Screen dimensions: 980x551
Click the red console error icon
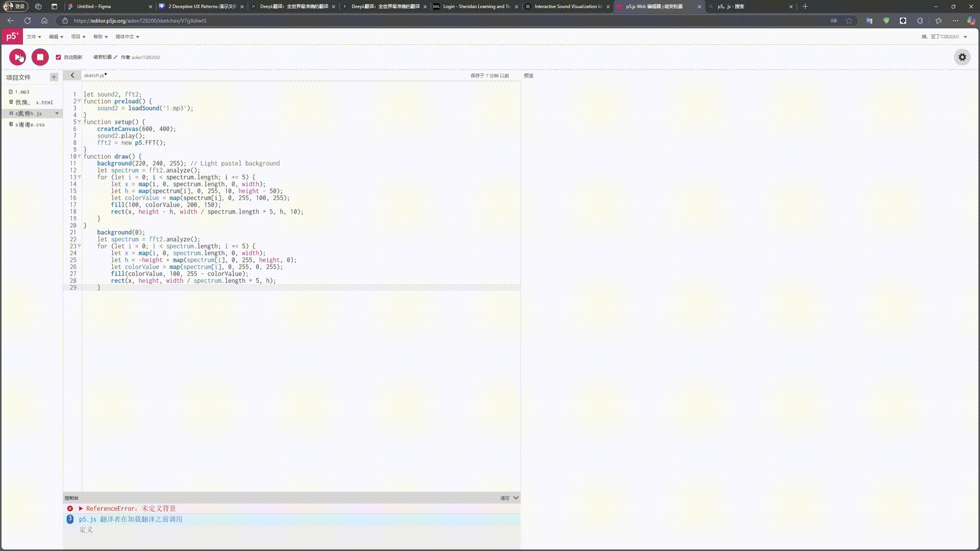pyautogui.click(x=70, y=509)
